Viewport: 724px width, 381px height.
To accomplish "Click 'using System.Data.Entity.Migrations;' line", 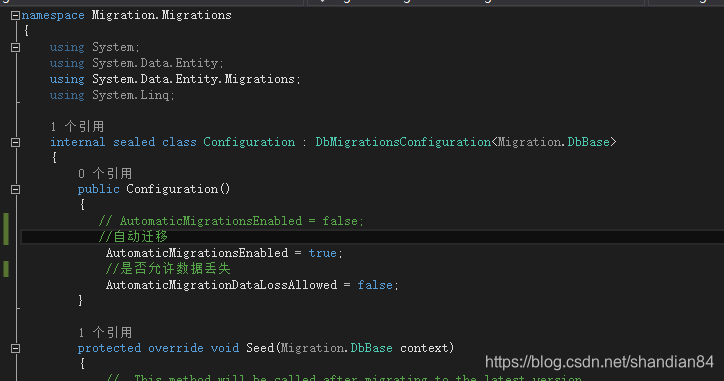I will [175, 79].
